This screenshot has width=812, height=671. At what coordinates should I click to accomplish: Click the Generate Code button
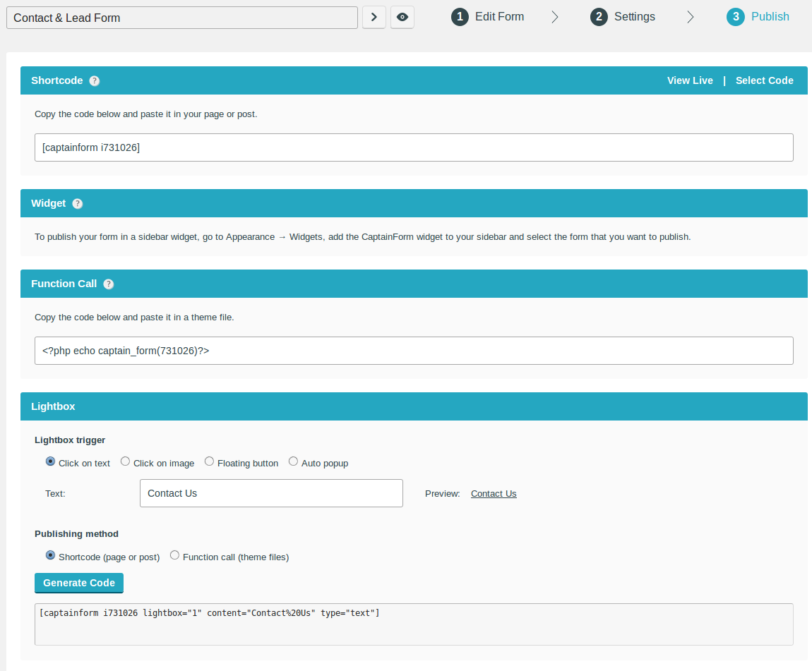pos(78,583)
